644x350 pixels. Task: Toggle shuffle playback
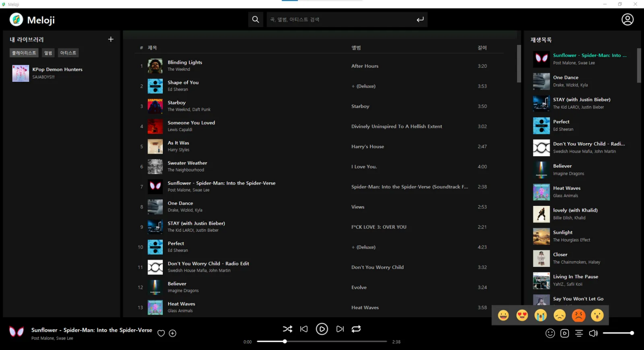[x=287, y=329]
